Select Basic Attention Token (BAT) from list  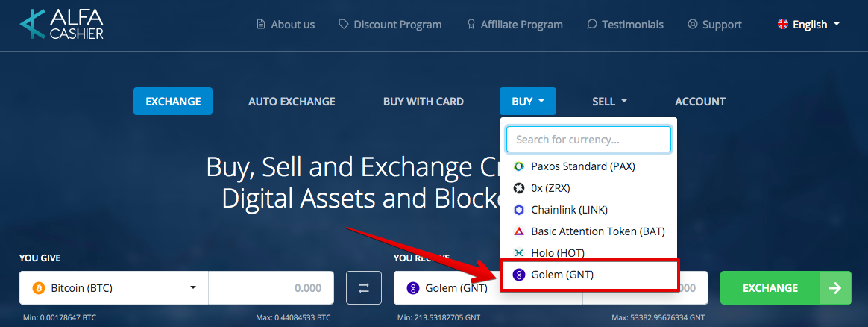click(588, 231)
